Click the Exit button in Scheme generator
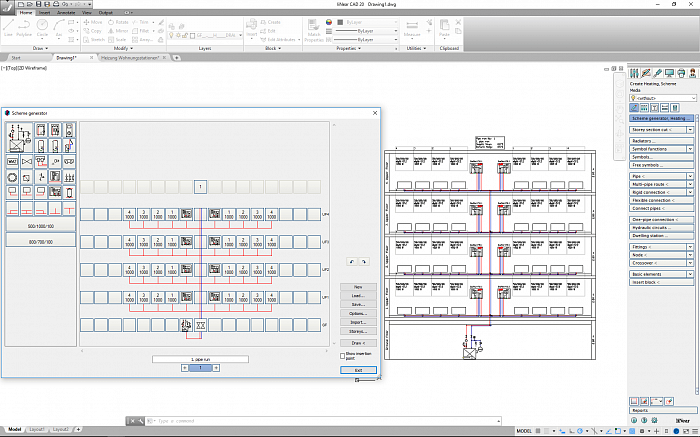Screen dimensions: 700x437 click(x=358, y=370)
